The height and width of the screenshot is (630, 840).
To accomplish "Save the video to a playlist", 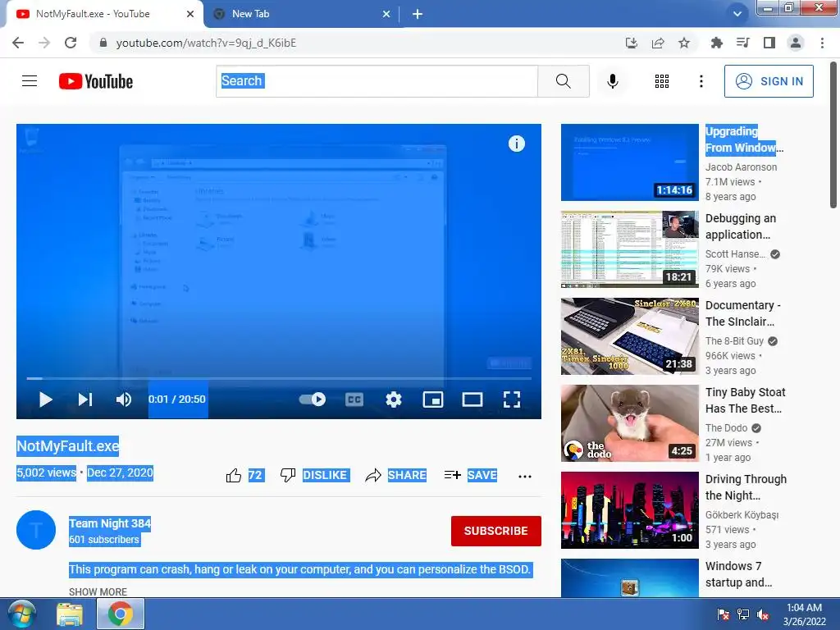I will [x=471, y=475].
